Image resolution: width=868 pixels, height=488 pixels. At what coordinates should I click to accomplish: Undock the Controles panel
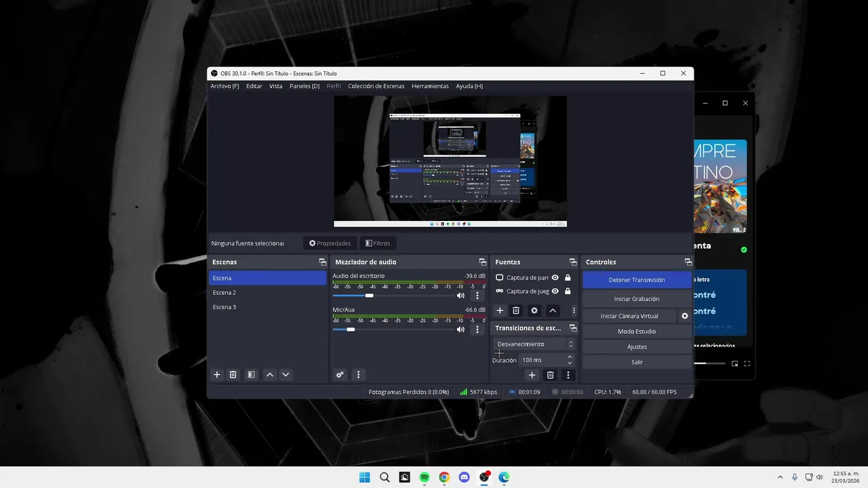(688, 262)
